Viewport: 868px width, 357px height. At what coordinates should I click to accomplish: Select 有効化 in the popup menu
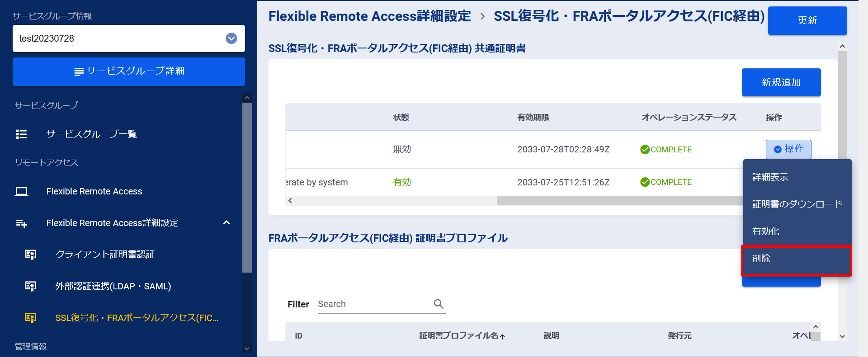pyautogui.click(x=766, y=231)
